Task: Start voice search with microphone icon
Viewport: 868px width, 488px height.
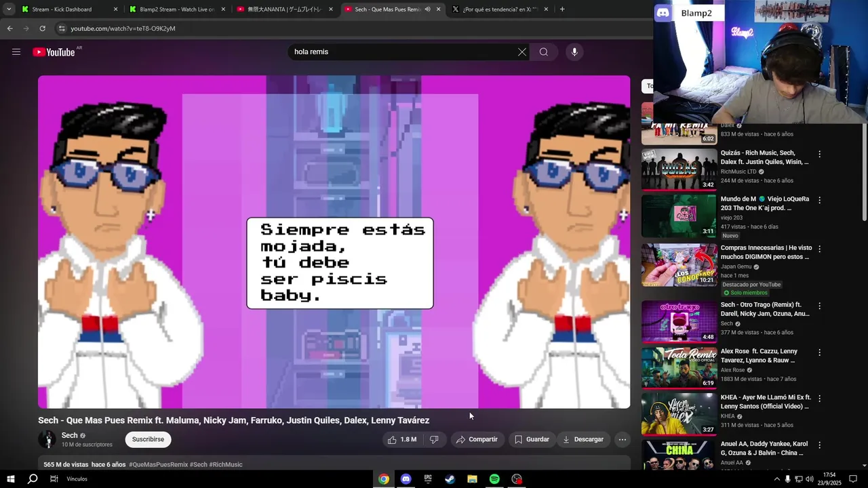Action: (x=574, y=52)
